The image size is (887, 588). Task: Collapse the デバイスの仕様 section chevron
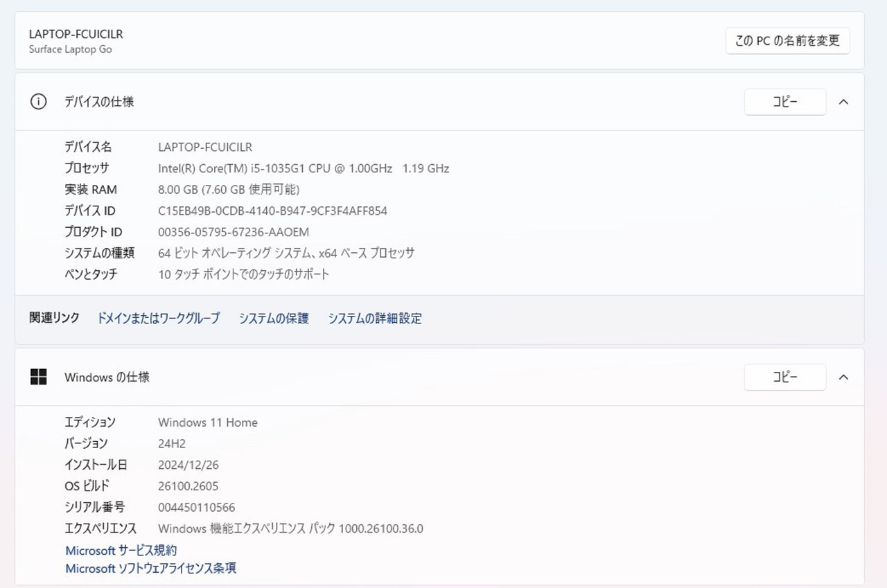click(843, 102)
